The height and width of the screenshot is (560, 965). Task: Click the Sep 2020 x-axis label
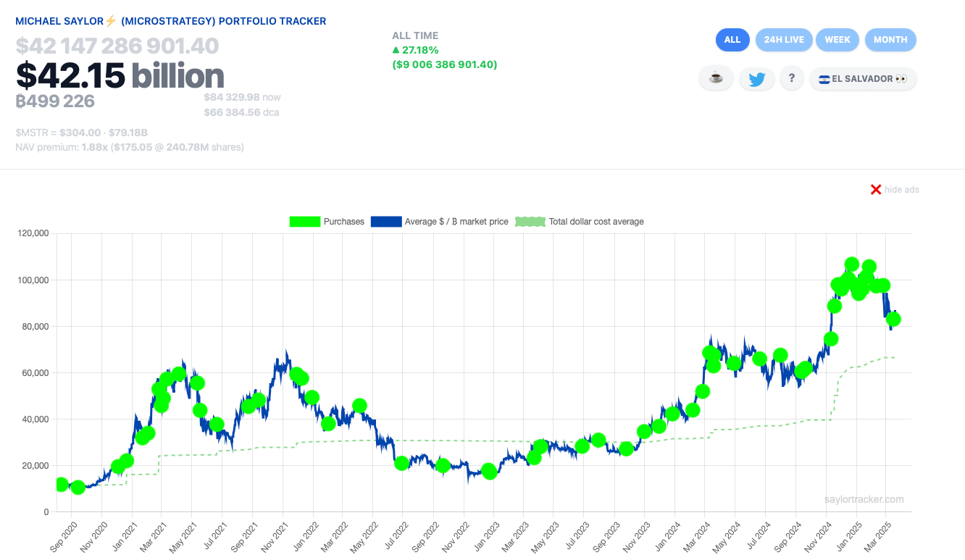pyautogui.click(x=64, y=536)
